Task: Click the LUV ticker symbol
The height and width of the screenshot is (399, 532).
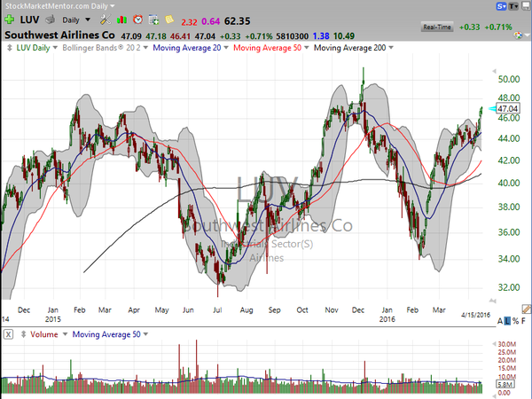Action: click(x=29, y=20)
